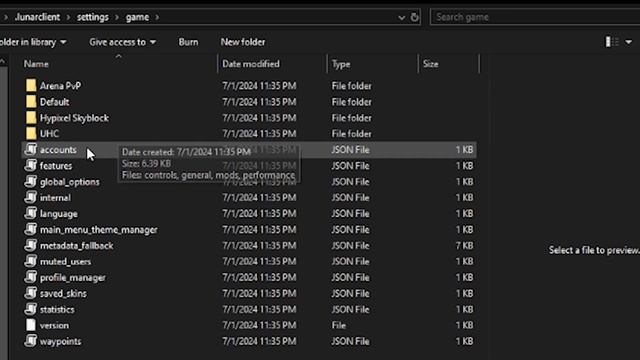Click the Burn toolbar button
Viewport: 640px width, 360px height.
pyautogui.click(x=188, y=42)
